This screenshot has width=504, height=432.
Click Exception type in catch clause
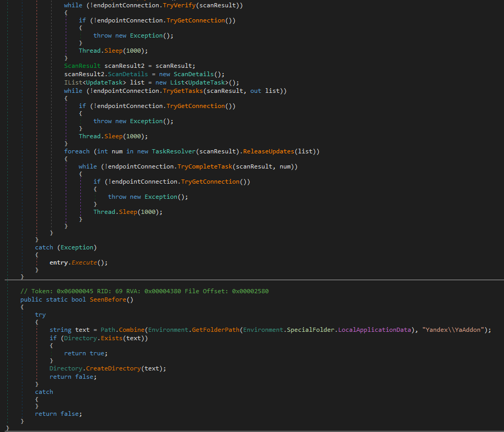[x=76, y=247]
